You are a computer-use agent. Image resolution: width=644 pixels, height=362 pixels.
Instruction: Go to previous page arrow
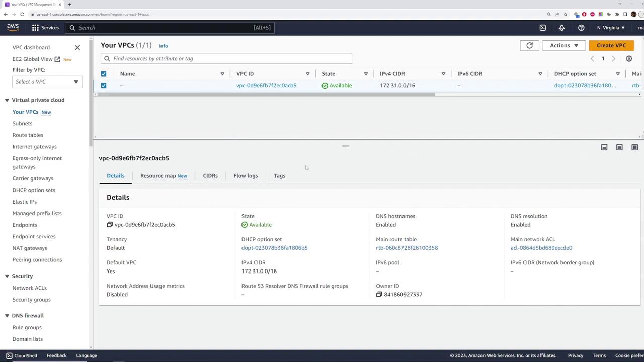592,59
